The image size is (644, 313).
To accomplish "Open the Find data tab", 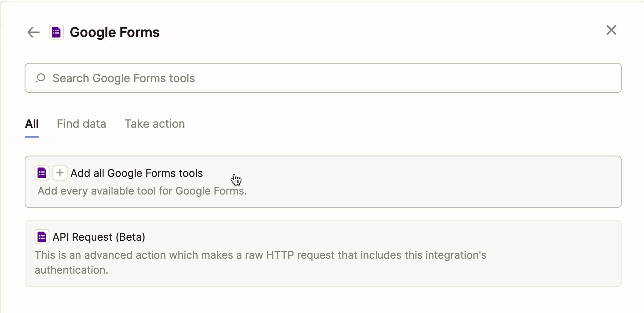I will (x=81, y=124).
